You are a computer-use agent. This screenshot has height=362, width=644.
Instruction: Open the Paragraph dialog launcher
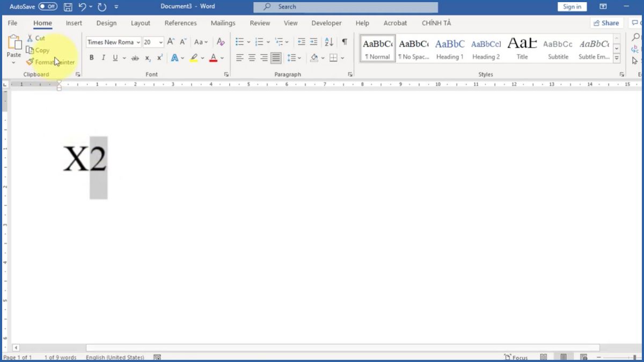[x=350, y=75]
